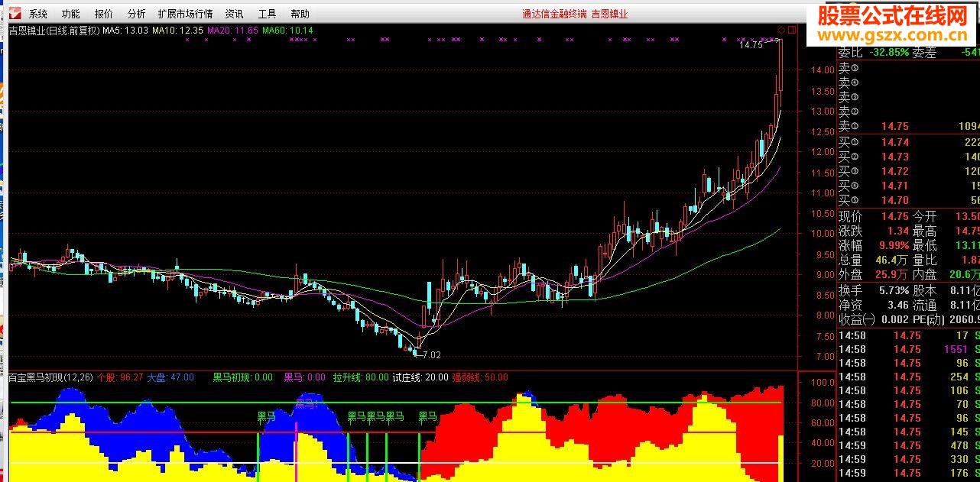
Task: Click the MA5: 13.03 label
Action: click(x=125, y=31)
